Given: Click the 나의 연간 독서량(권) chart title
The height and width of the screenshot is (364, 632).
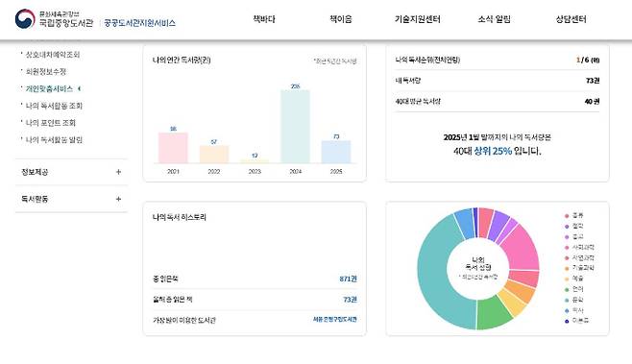Looking at the screenshot, I should pyautogui.click(x=182, y=61).
